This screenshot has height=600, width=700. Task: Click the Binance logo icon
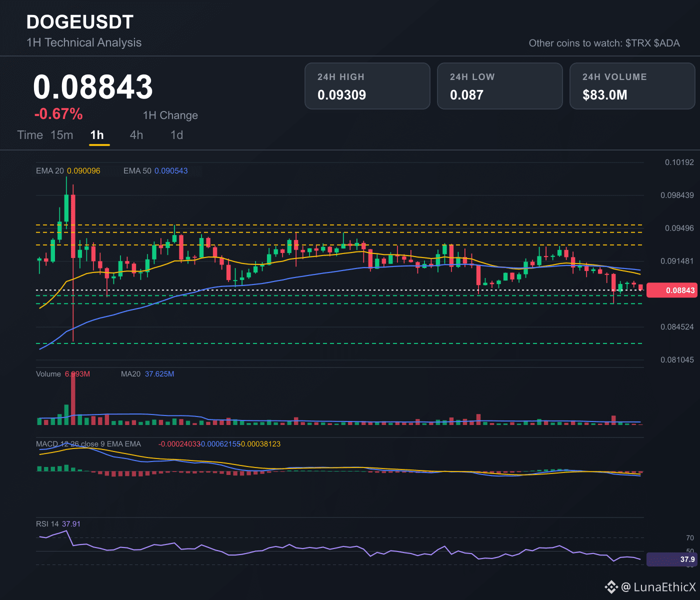(x=611, y=586)
